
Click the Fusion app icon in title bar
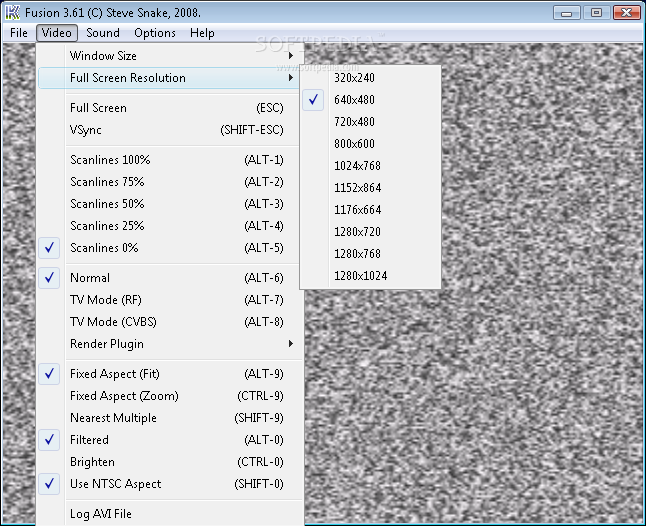[x=12, y=12]
